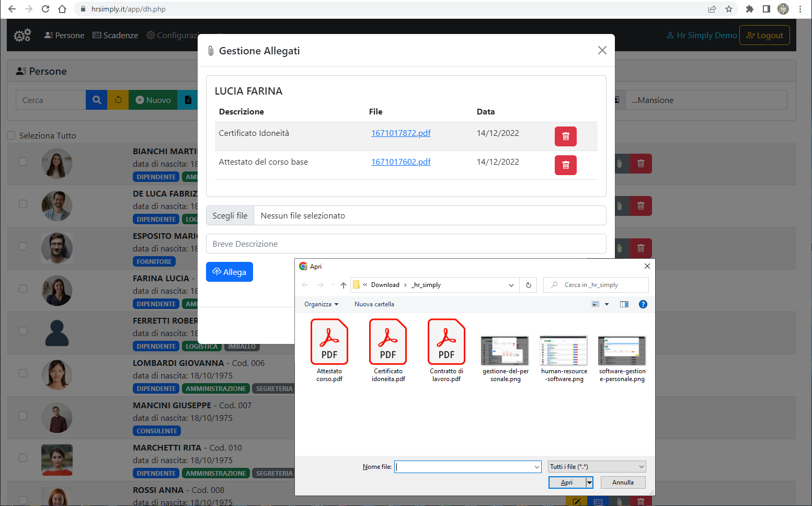Open recent locations dropdown in Apri dialog
This screenshot has width=812, height=506.
(333, 285)
